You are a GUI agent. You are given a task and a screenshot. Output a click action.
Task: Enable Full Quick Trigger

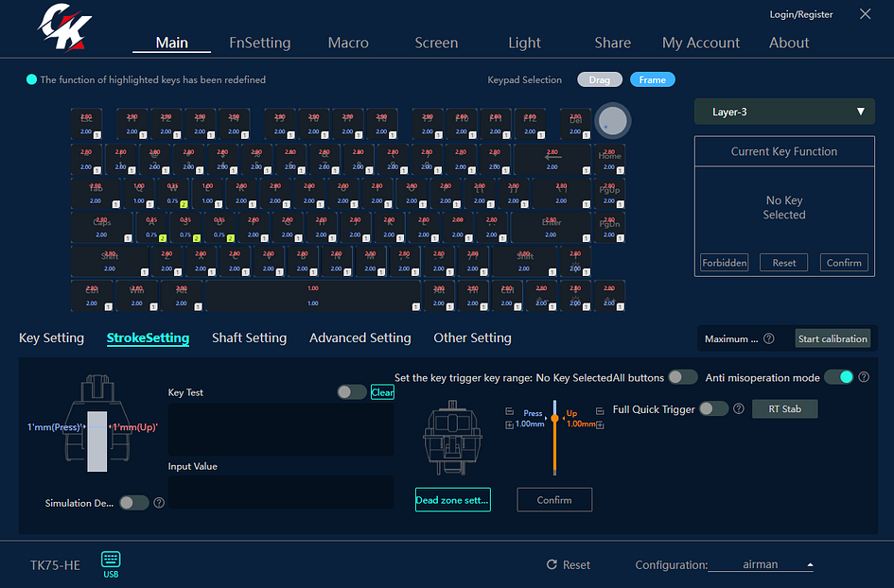pyautogui.click(x=714, y=408)
